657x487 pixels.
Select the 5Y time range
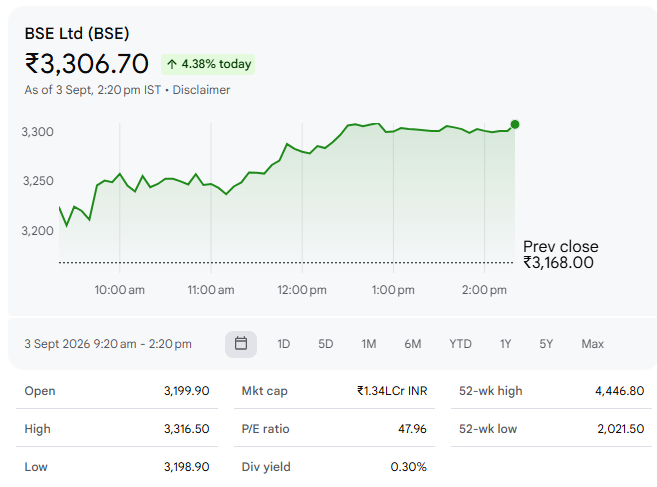click(546, 344)
